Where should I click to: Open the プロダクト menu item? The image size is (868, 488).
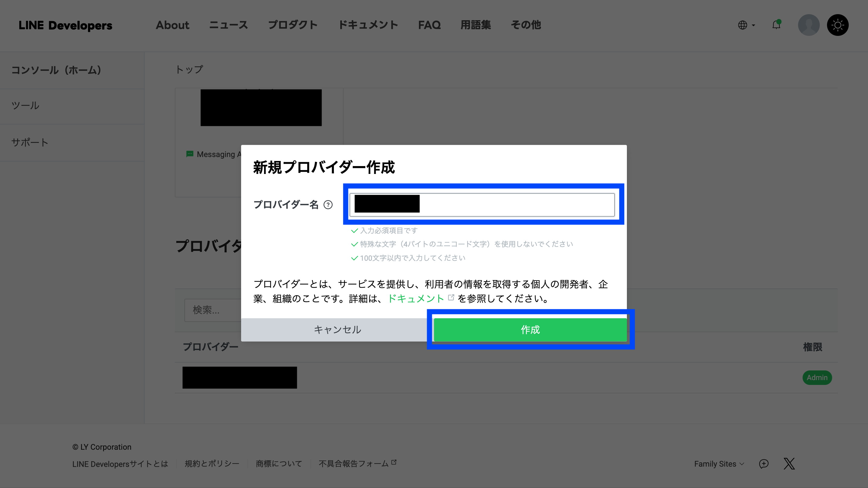(292, 25)
